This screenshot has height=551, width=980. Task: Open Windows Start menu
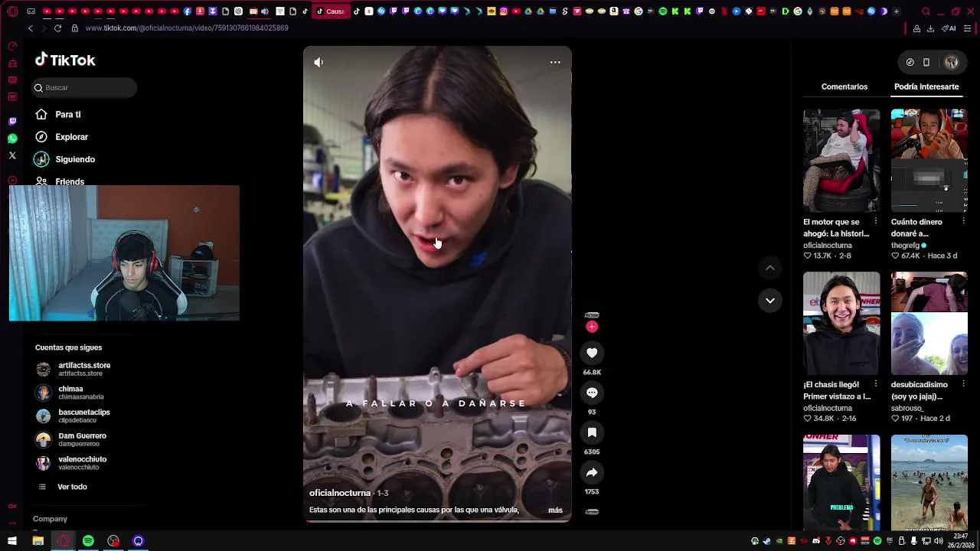click(12, 541)
